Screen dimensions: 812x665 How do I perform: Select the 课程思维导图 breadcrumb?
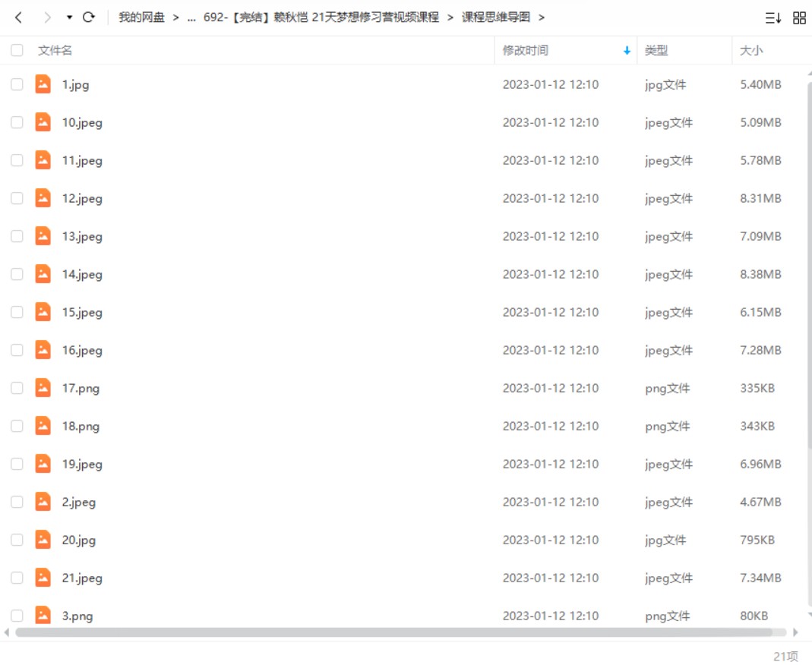[x=495, y=17]
